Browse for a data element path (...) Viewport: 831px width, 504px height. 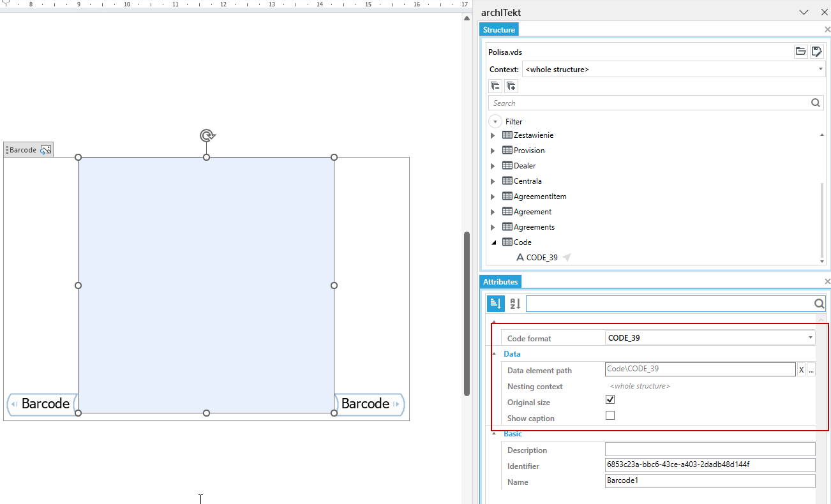(811, 369)
